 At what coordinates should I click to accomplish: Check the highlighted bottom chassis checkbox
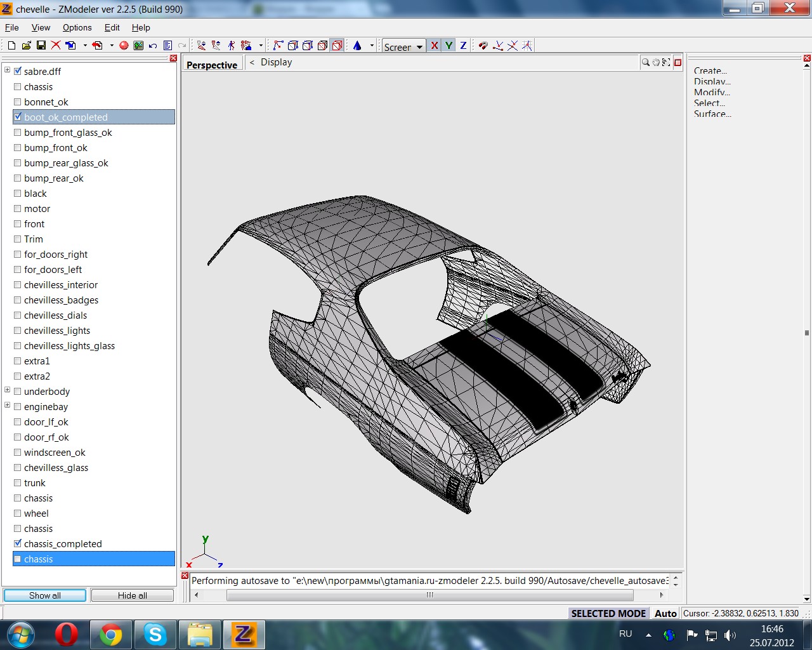(18, 559)
